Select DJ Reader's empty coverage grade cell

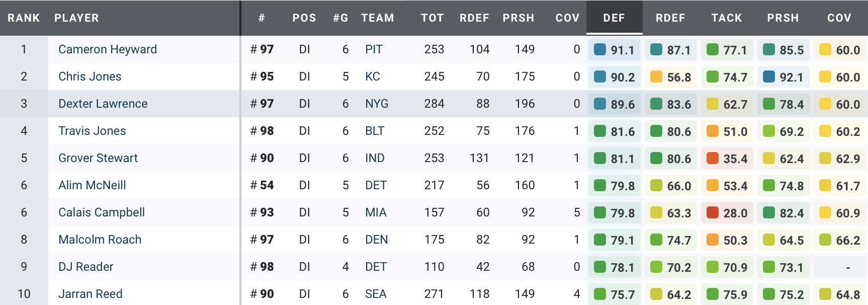pyautogui.click(x=840, y=267)
